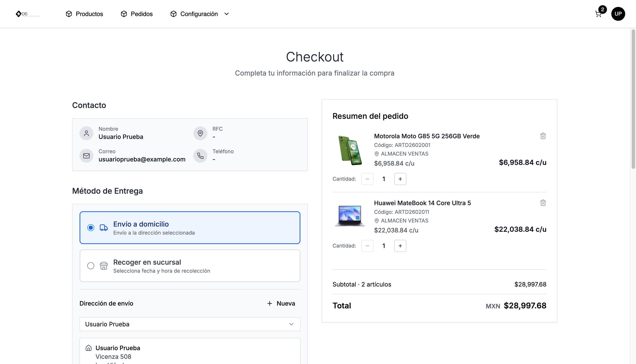Click the Vicenza 508 address line
636x364 pixels.
point(113,357)
